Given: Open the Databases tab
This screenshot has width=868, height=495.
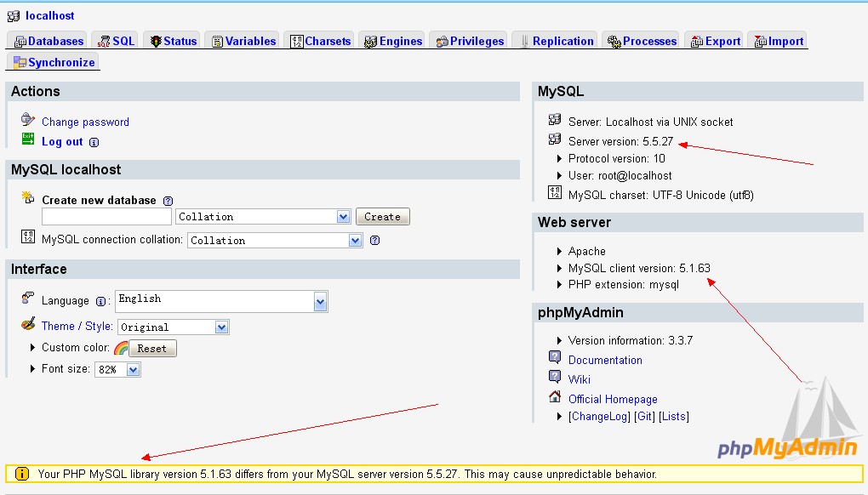Looking at the screenshot, I should tap(49, 41).
